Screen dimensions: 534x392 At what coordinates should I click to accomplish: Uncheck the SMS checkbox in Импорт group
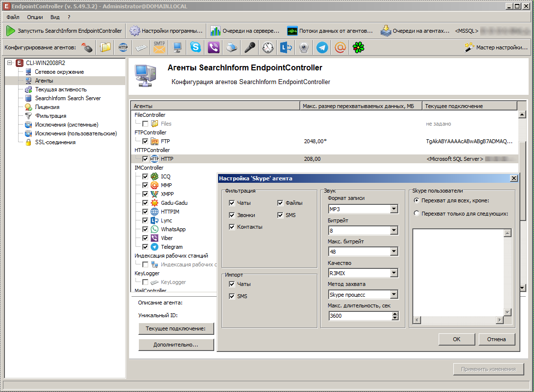tap(232, 296)
